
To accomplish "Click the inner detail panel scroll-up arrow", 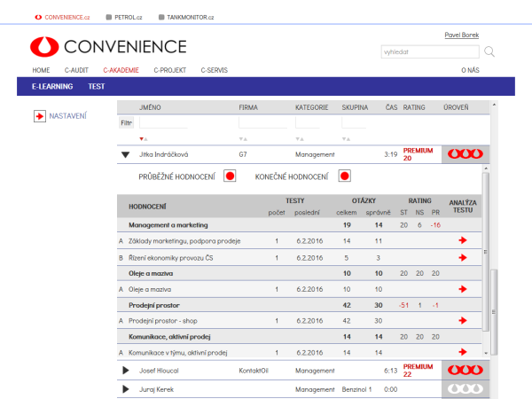I will point(486,168).
